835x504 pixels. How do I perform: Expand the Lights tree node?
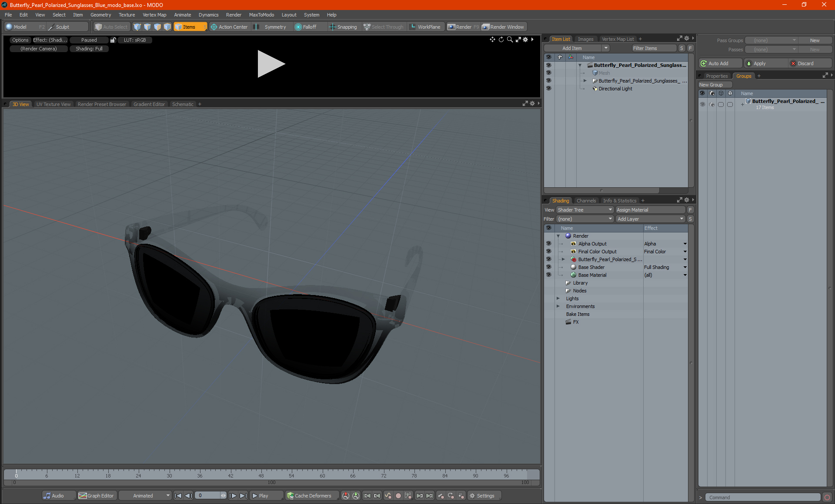tap(558, 298)
